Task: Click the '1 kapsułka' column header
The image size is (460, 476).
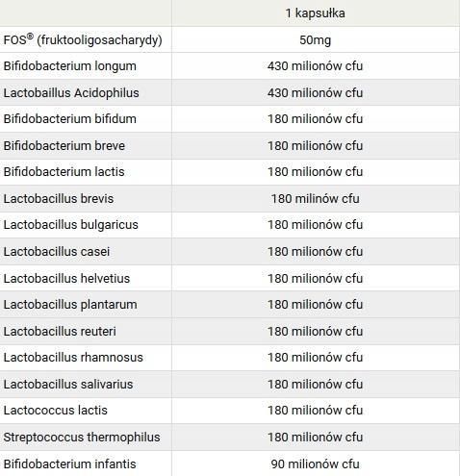Action: [315, 13]
